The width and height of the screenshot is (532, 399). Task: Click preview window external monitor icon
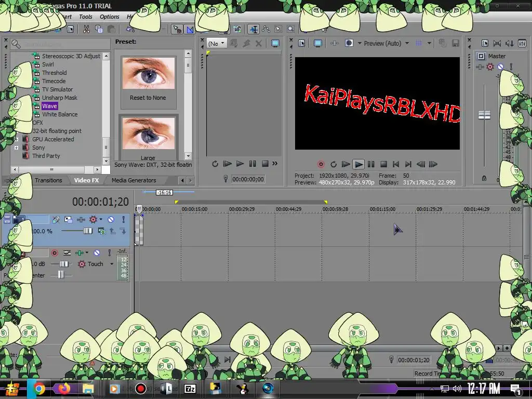318,43
